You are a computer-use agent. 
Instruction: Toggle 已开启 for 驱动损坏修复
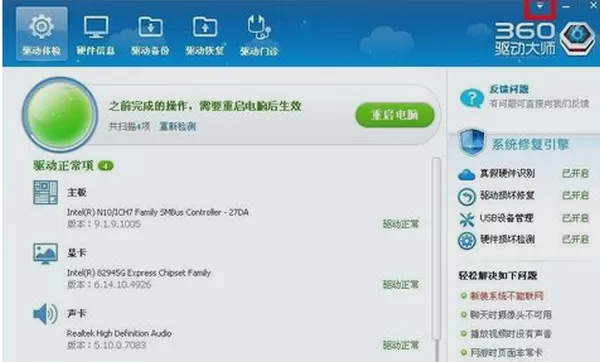tap(575, 196)
